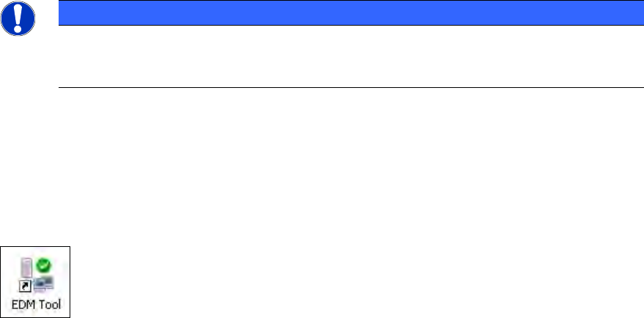The width and height of the screenshot is (644, 318).
Task: Click the blue notice title banner
Action: coord(351,12)
